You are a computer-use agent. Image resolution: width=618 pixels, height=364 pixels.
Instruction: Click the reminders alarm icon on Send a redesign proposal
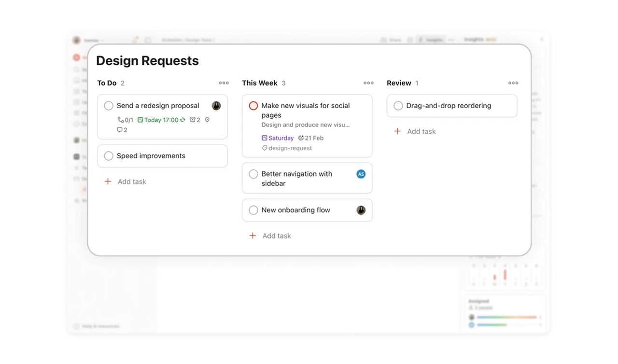click(193, 120)
